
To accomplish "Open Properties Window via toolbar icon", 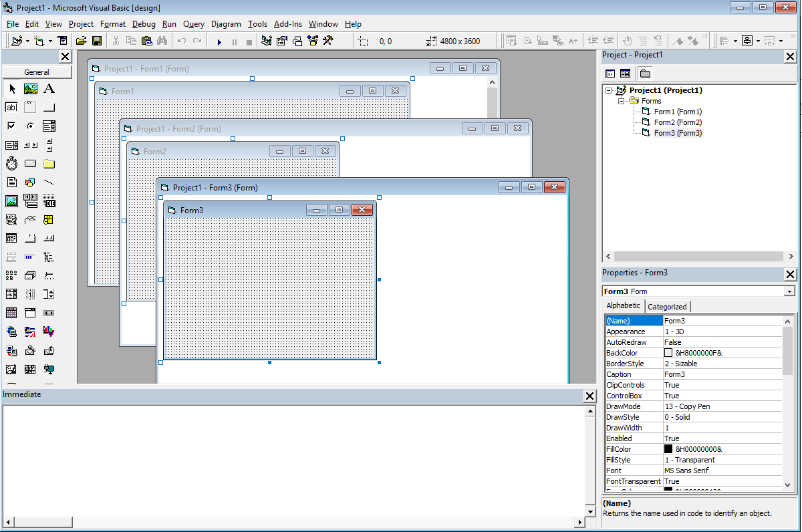I will point(282,41).
